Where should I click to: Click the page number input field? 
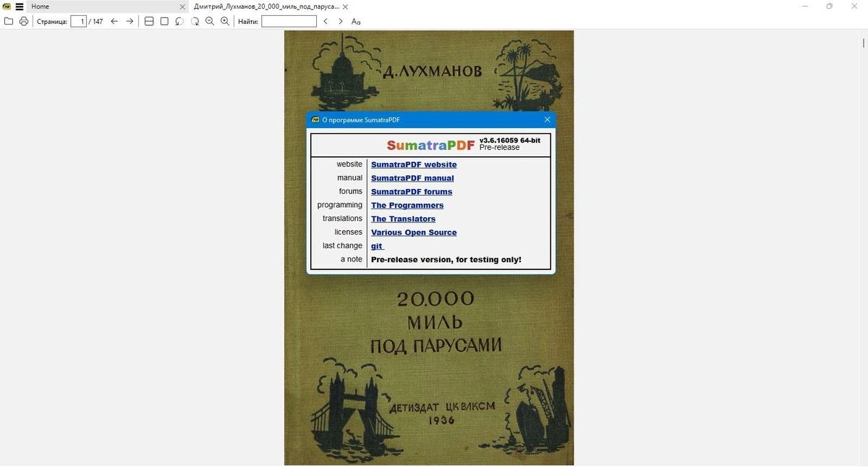78,21
